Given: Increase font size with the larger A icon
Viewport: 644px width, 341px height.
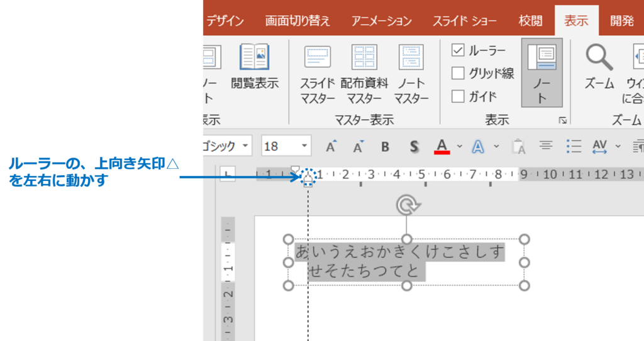Looking at the screenshot, I should point(331,146).
